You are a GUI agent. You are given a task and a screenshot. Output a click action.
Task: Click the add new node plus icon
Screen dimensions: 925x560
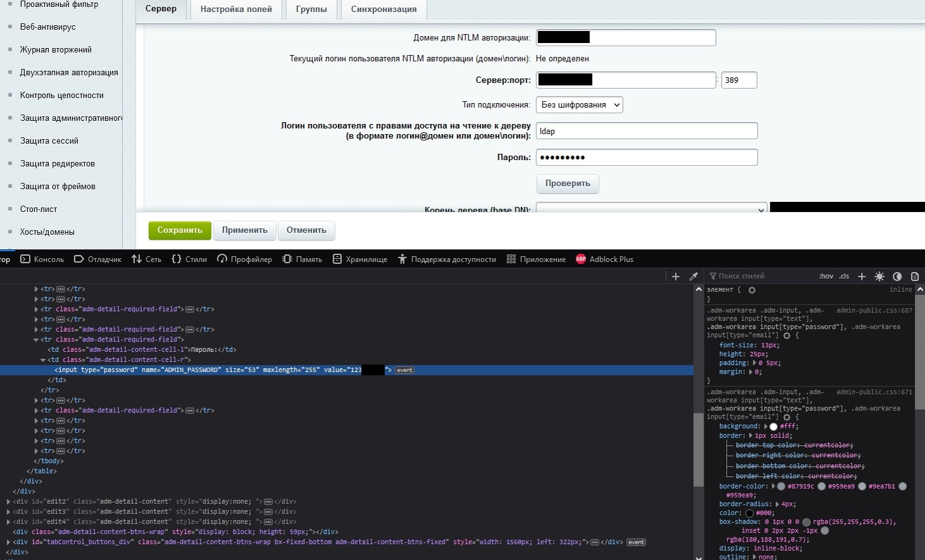(x=676, y=277)
